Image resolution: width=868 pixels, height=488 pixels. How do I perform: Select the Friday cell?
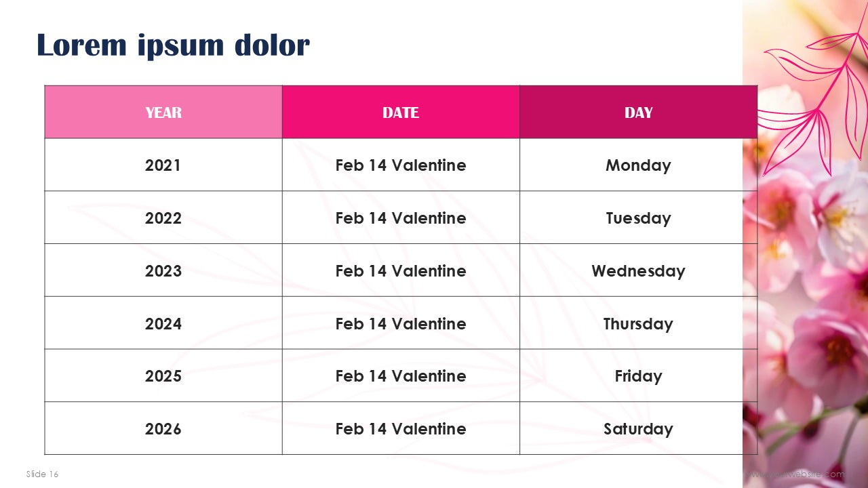click(x=638, y=375)
